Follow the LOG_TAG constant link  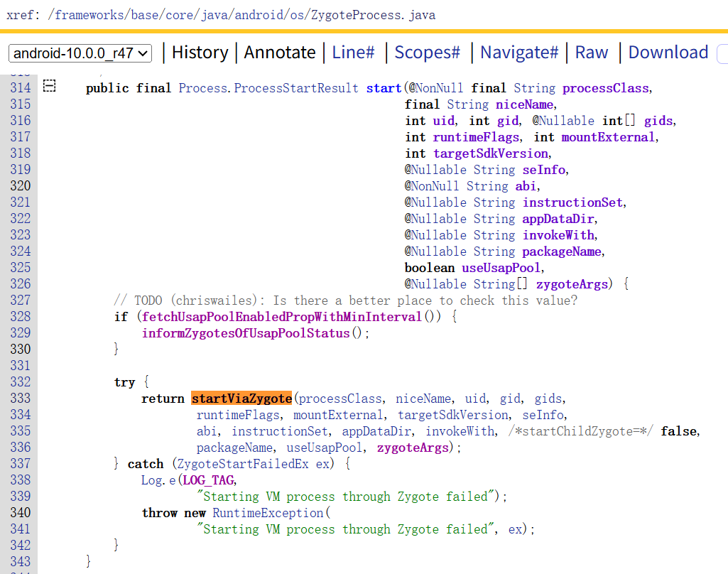209,480
